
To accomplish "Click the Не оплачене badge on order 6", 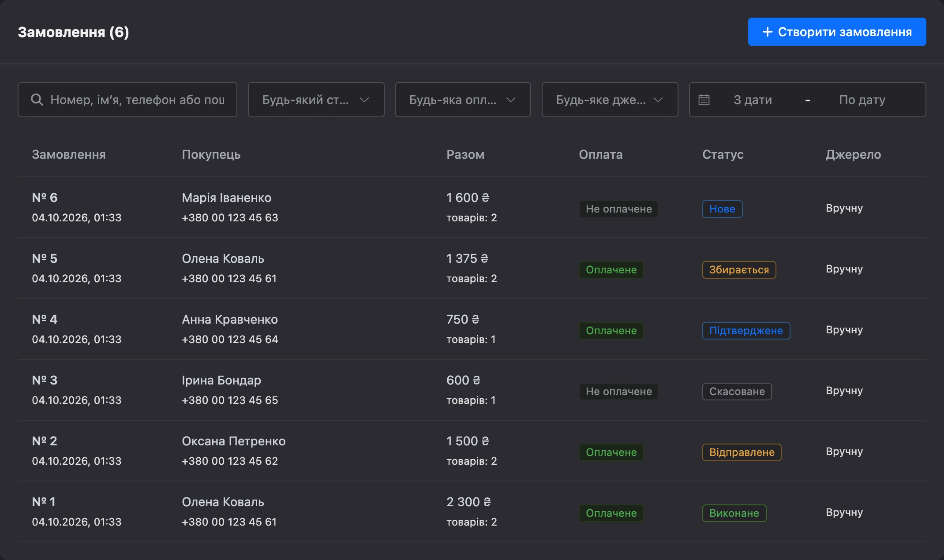I will [x=618, y=209].
